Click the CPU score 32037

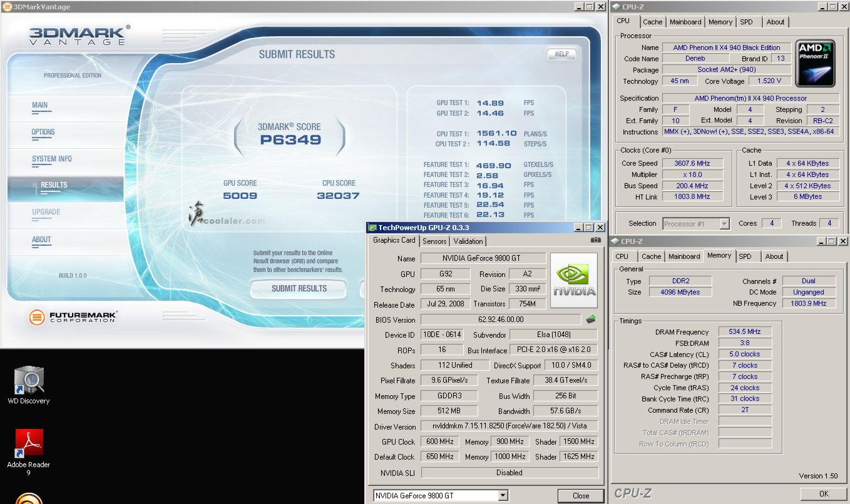(x=339, y=196)
